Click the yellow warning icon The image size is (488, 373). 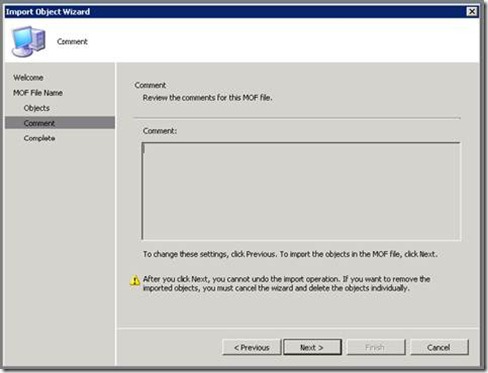(135, 280)
